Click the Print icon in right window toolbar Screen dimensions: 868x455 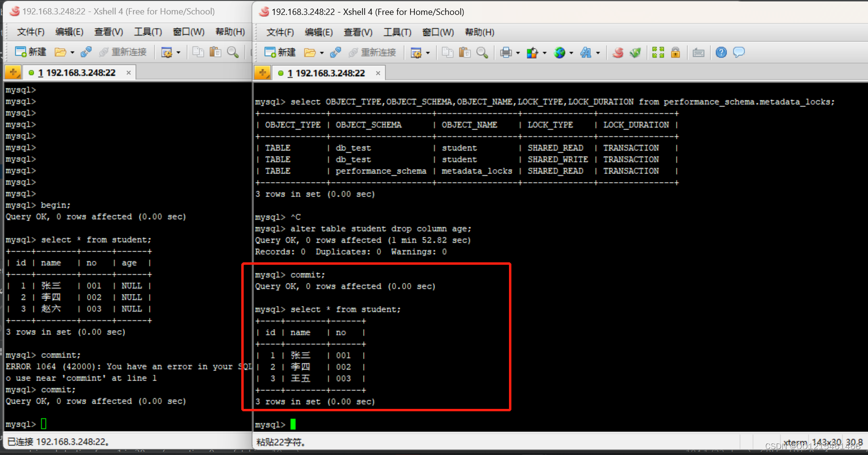(506, 52)
